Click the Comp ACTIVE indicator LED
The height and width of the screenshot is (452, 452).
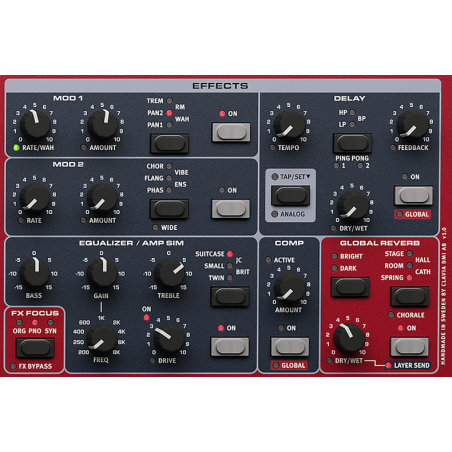268,260
